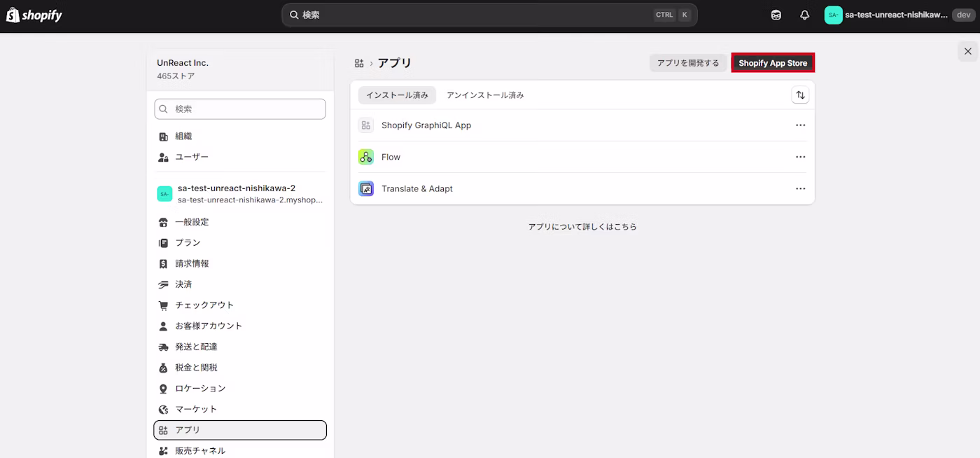Click 発送と配達 truck icon
The height and width of the screenshot is (458, 980).
coord(163,347)
